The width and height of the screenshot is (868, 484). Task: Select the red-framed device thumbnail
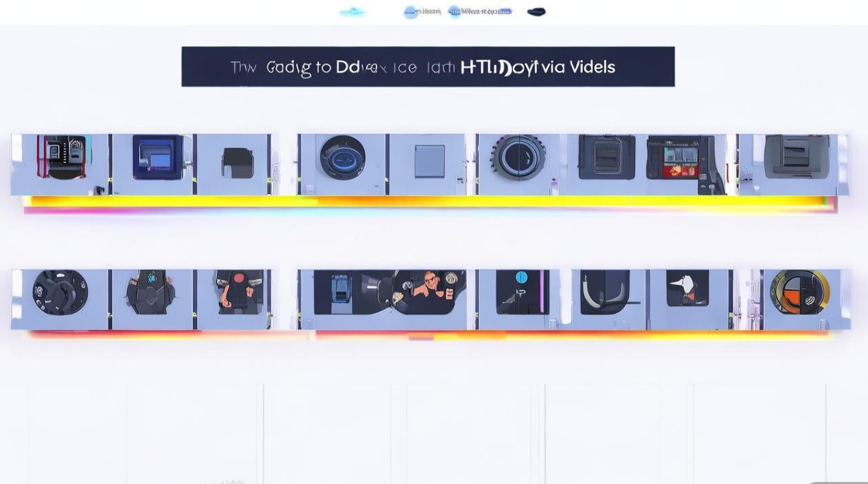click(62, 157)
